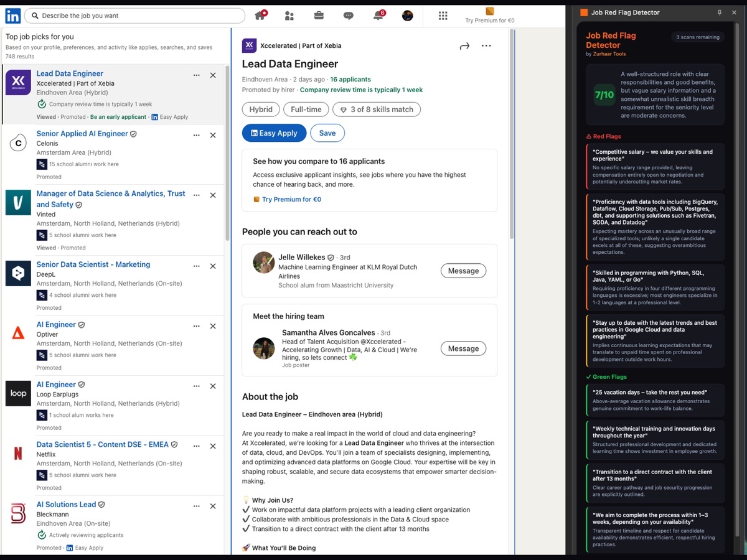Image resolution: width=747 pixels, height=560 pixels.
Task: Click the 7/10 score badge
Action: pyautogui.click(x=604, y=95)
